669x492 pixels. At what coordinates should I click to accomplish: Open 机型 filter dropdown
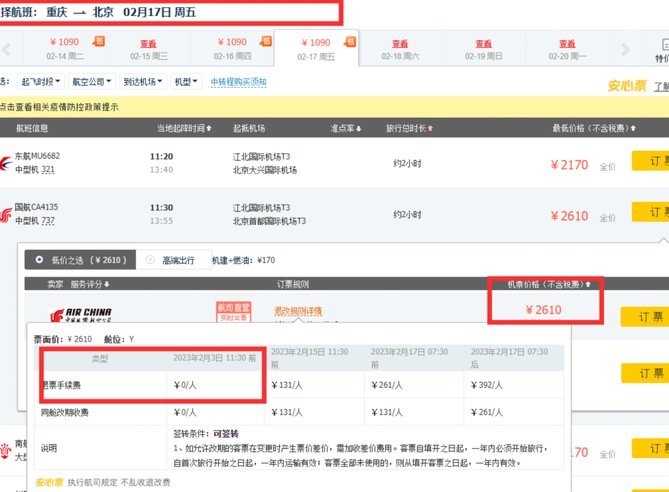(x=186, y=82)
